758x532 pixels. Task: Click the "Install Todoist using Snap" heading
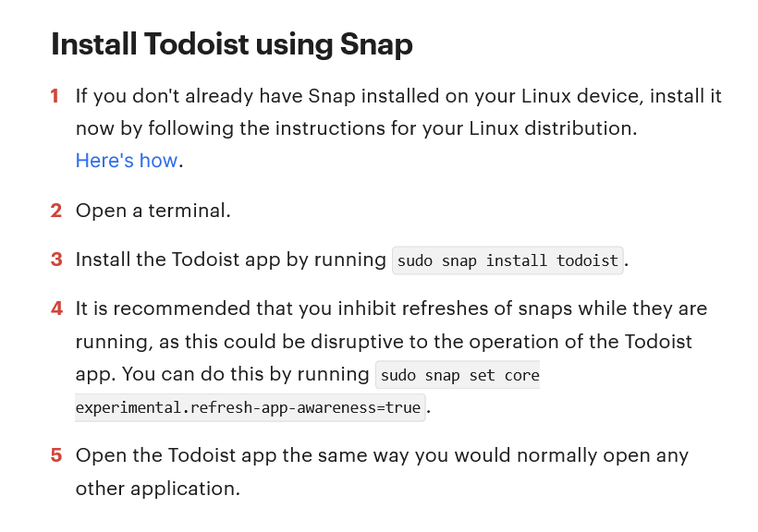(232, 44)
